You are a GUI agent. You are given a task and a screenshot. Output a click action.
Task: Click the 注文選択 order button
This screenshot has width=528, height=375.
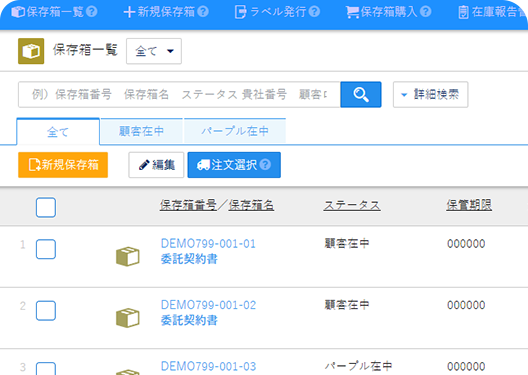(234, 165)
